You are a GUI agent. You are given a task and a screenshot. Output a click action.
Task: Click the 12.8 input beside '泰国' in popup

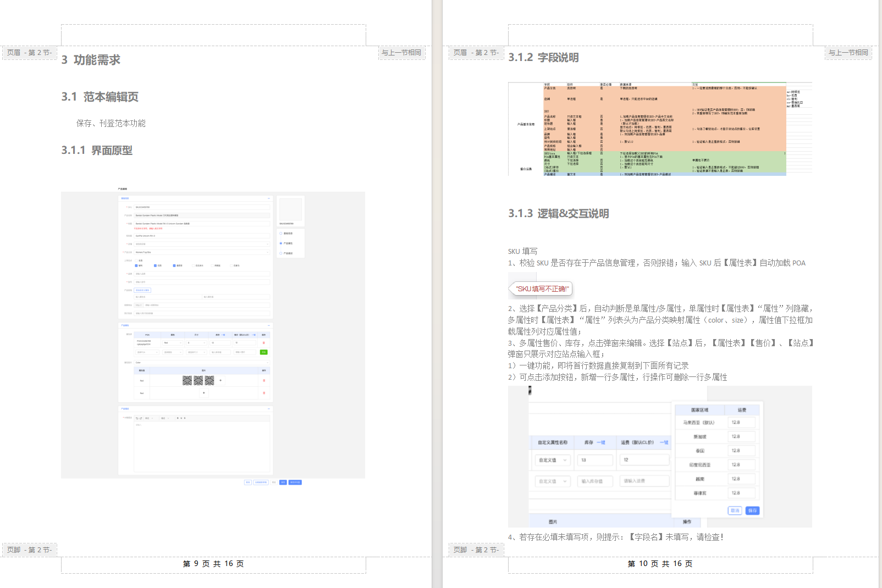point(742,451)
